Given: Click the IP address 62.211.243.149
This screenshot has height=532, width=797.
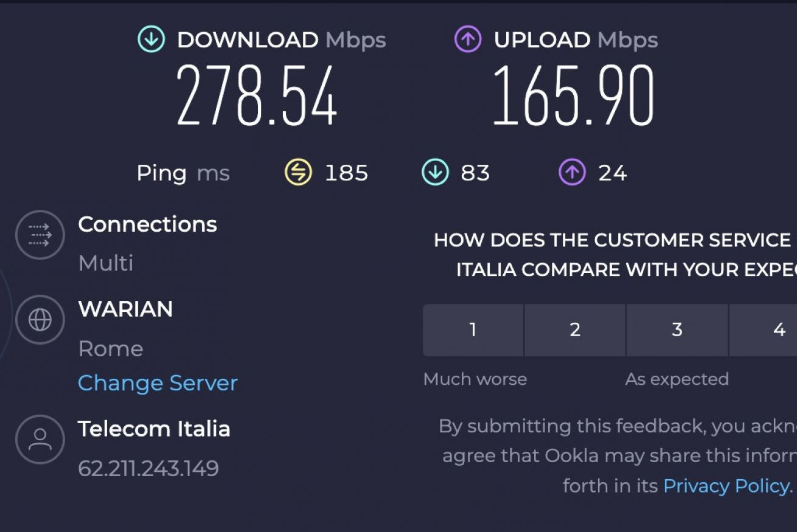Looking at the screenshot, I should pyautogui.click(x=148, y=468).
